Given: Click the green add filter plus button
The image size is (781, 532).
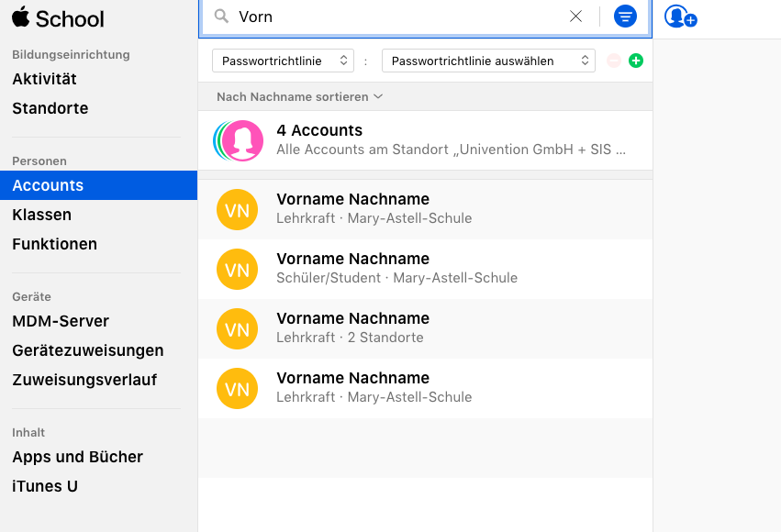Looking at the screenshot, I should (636, 61).
